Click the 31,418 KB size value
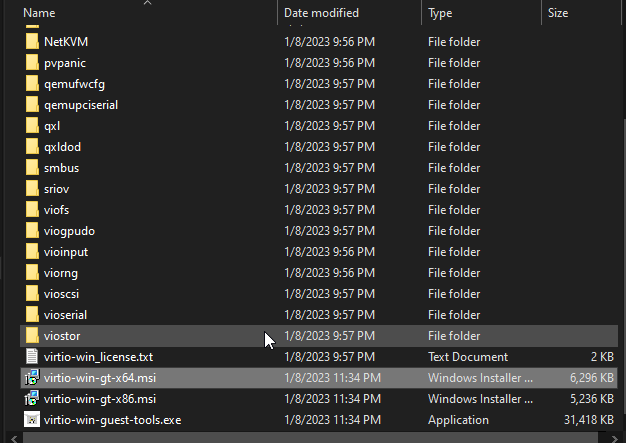Viewport: 626px width, 443px height. pos(588,420)
